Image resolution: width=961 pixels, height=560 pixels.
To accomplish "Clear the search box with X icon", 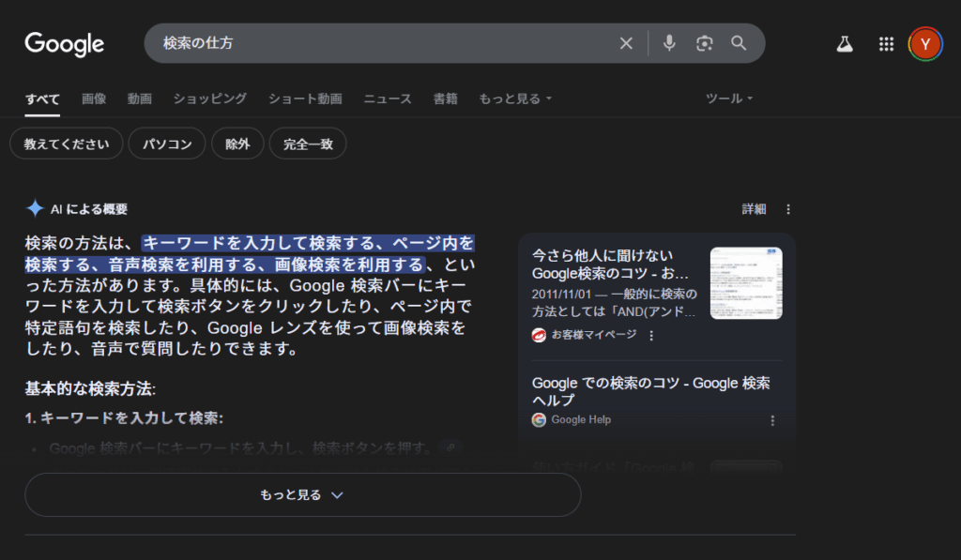I will click(x=626, y=43).
